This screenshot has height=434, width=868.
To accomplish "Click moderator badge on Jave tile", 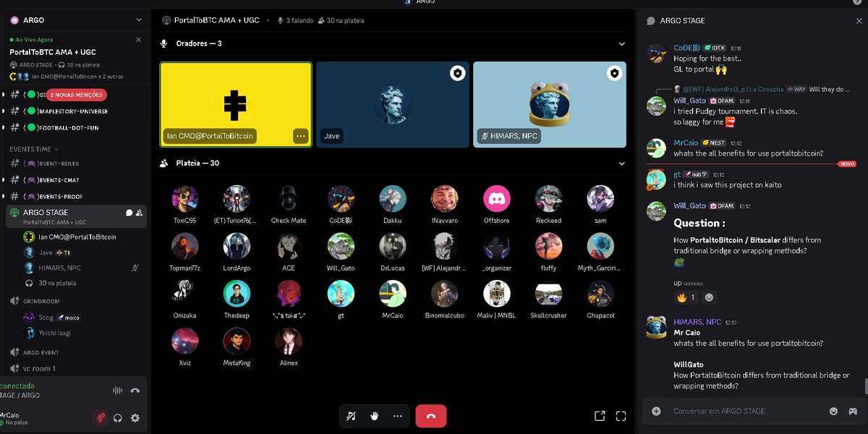I will click(457, 73).
